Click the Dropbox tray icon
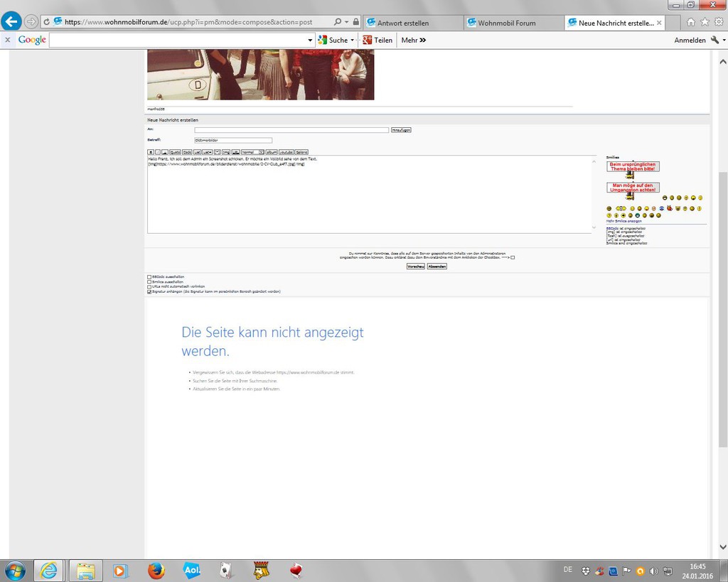This screenshot has height=582, width=728. point(586,571)
